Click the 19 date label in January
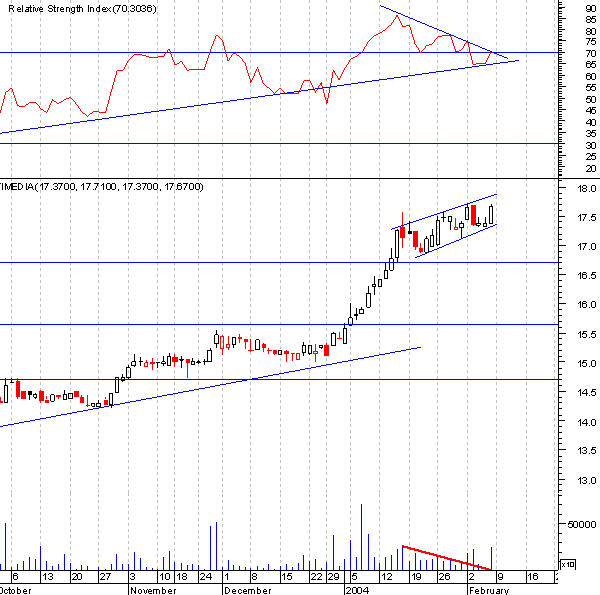 coord(416,577)
